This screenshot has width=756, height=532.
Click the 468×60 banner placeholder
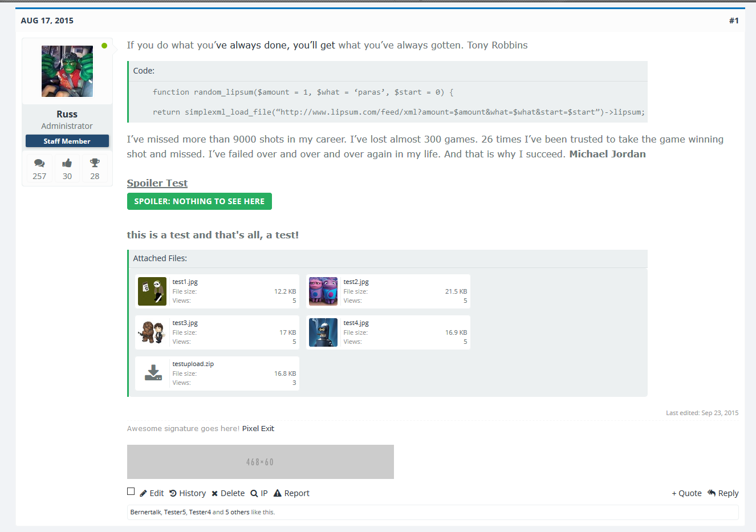261,462
